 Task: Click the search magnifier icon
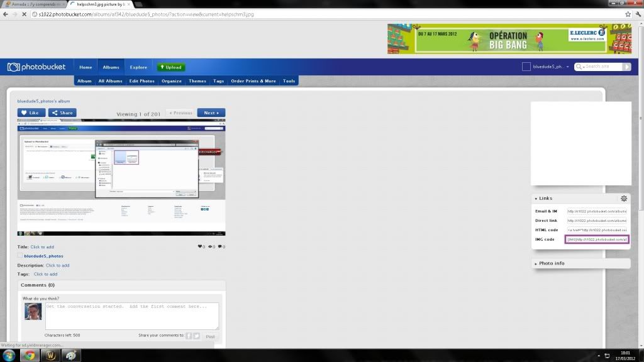pyautogui.click(x=579, y=67)
